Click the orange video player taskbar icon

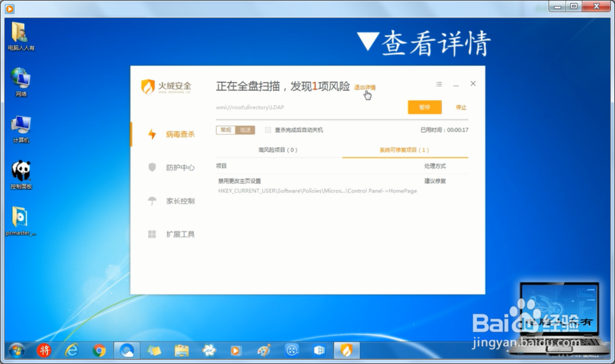point(236,350)
